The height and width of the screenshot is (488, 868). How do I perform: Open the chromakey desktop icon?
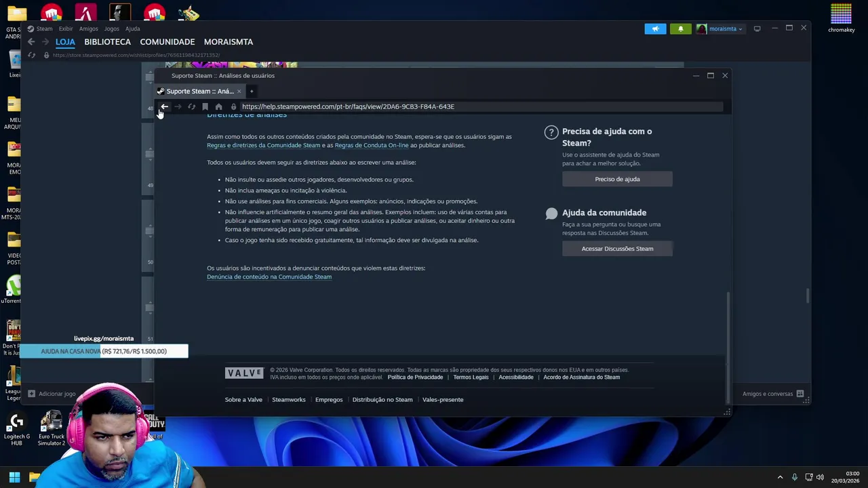coord(841,18)
